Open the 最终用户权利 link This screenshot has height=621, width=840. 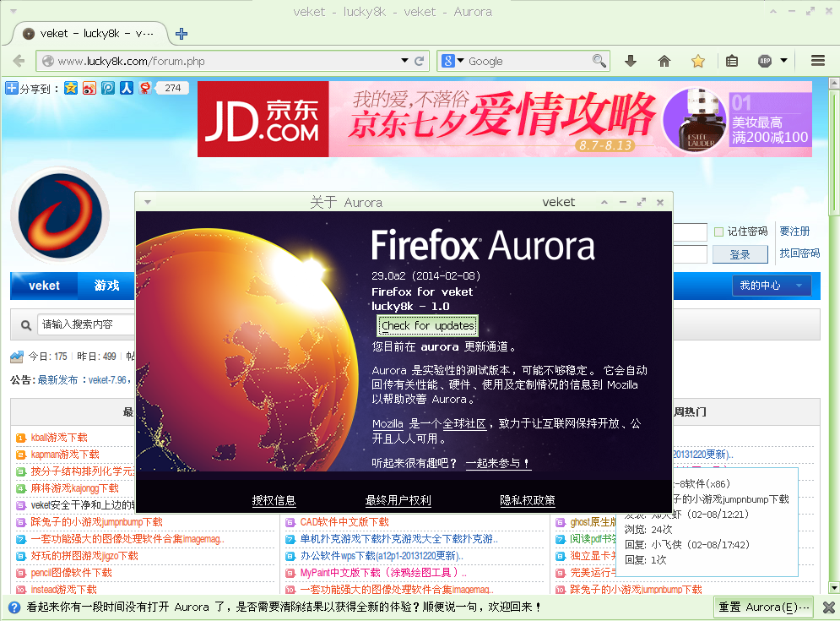[398, 500]
